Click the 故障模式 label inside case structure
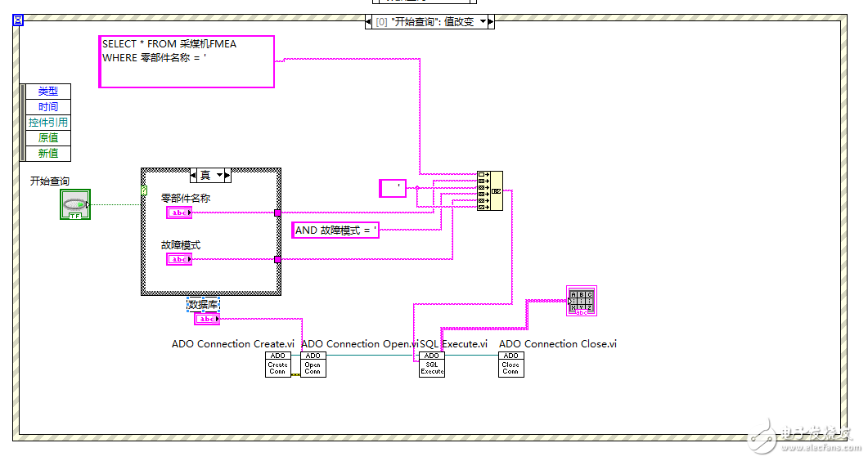Screen dimensions: 868x461 tap(181, 245)
